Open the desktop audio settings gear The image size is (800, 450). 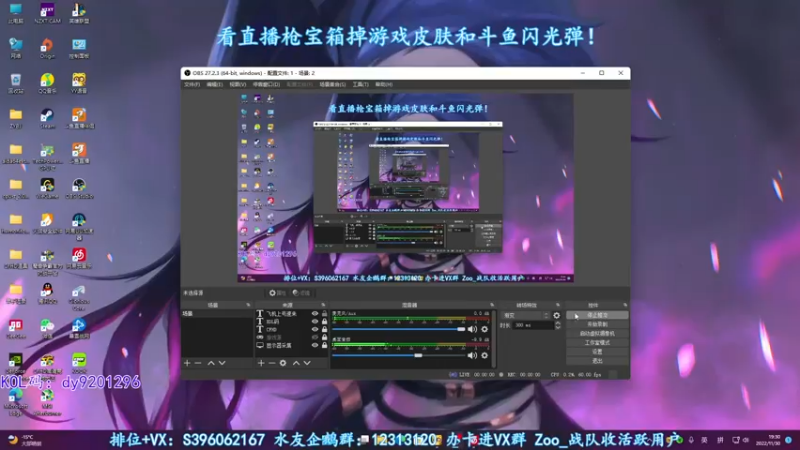484,355
